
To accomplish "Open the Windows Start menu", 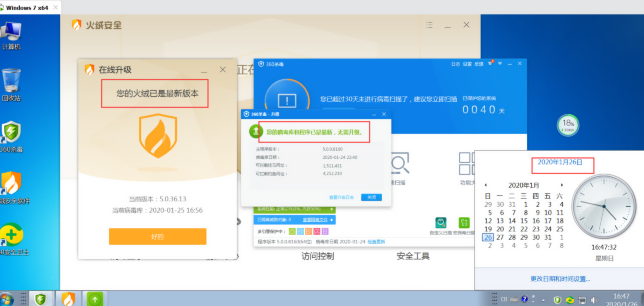I will point(6,299).
